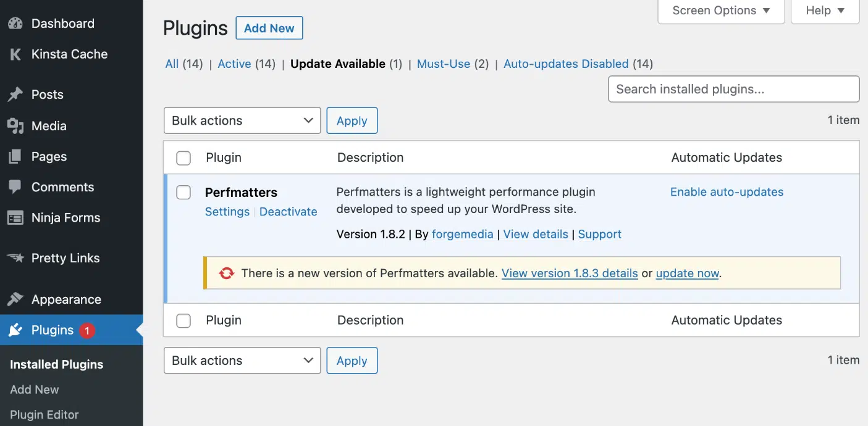Image resolution: width=868 pixels, height=426 pixels.
Task: Select the Posts pushpin icon in sidebar
Action: coord(15,94)
